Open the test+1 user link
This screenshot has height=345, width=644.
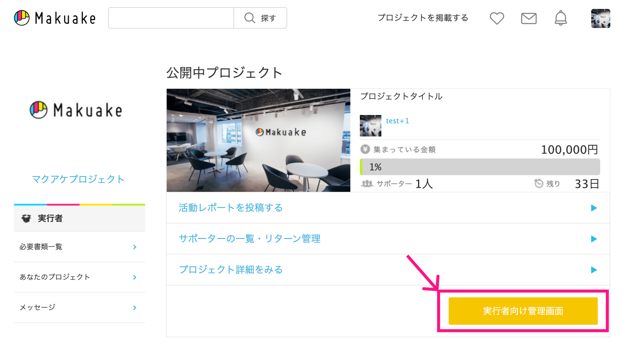(397, 121)
